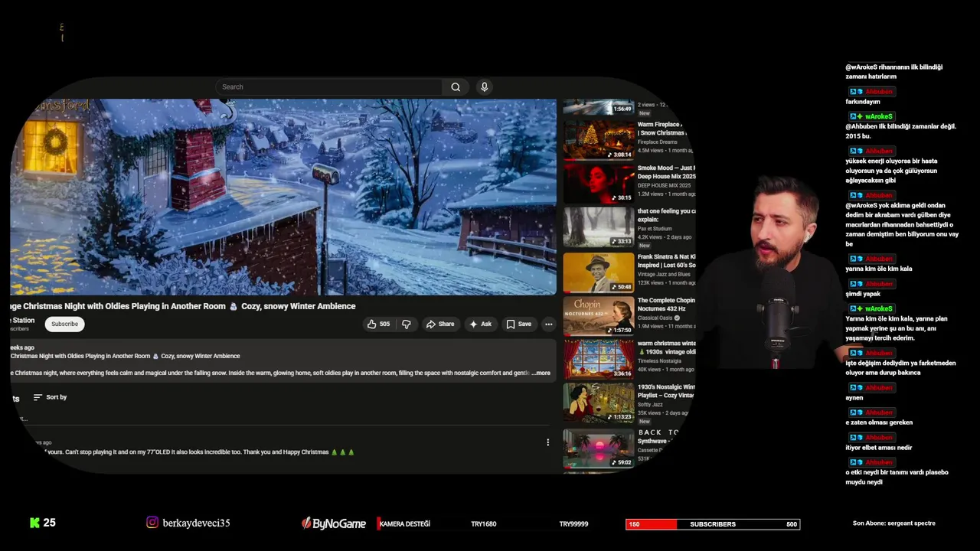This screenshot has width=980, height=551.
Task: Click the 'Classical Oasis' channel name
Action: (655, 318)
